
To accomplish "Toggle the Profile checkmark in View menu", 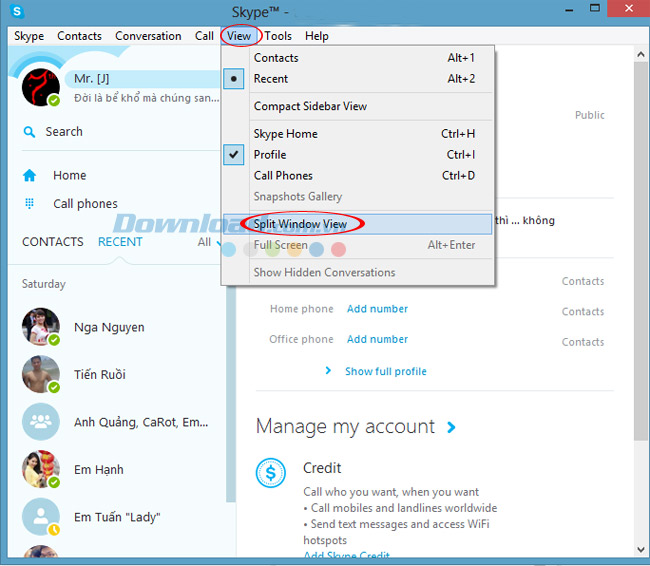I will click(x=233, y=155).
